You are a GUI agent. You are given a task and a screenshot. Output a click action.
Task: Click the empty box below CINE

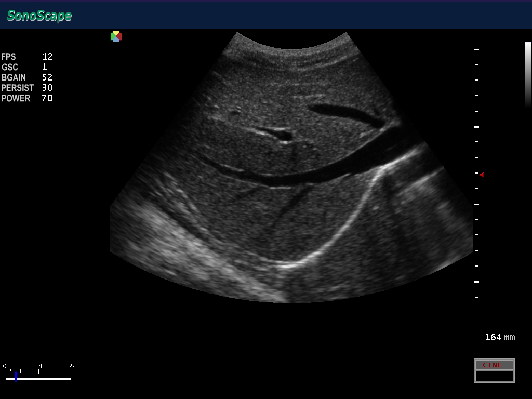pyautogui.click(x=494, y=376)
